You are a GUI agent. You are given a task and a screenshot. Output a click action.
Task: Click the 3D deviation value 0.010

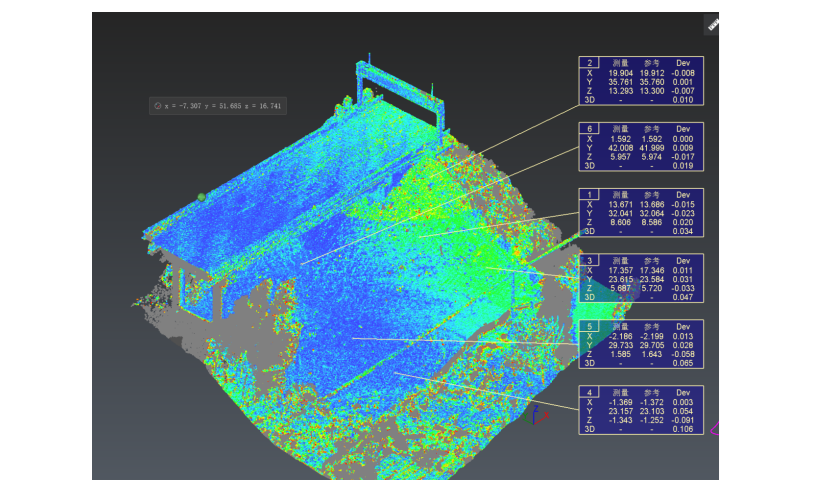[683, 99]
